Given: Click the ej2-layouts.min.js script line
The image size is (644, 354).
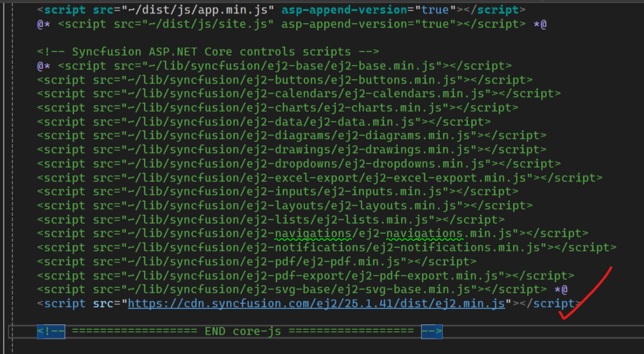Looking at the screenshot, I should click(285, 206).
